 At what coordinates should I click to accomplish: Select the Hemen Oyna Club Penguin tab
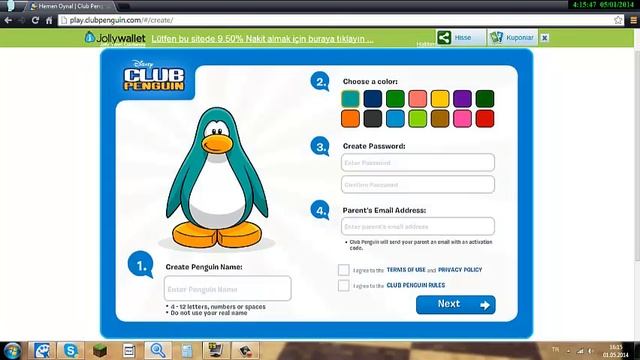(71, 6)
